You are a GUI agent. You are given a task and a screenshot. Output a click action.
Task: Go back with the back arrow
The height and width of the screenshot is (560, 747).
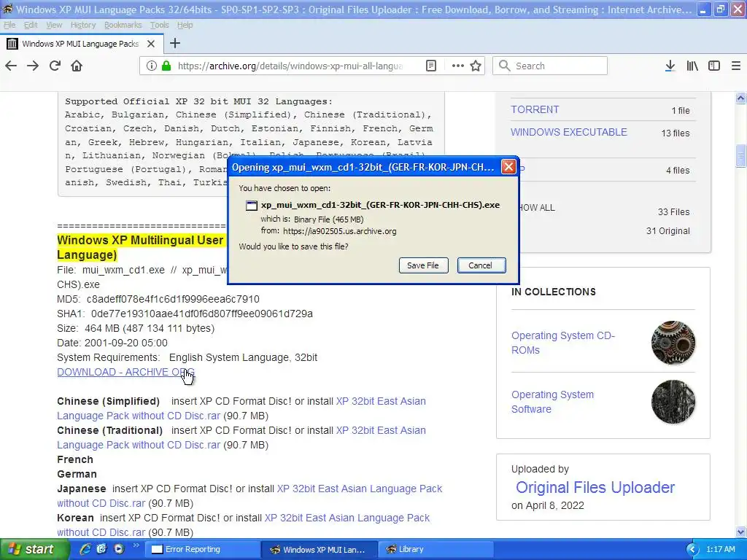pyautogui.click(x=11, y=66)
